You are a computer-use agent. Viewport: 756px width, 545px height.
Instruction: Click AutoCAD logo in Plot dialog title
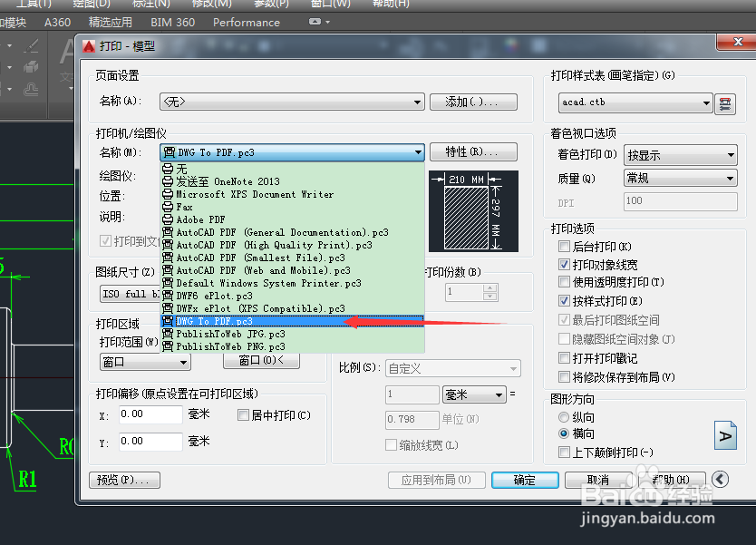click(89, 46)
